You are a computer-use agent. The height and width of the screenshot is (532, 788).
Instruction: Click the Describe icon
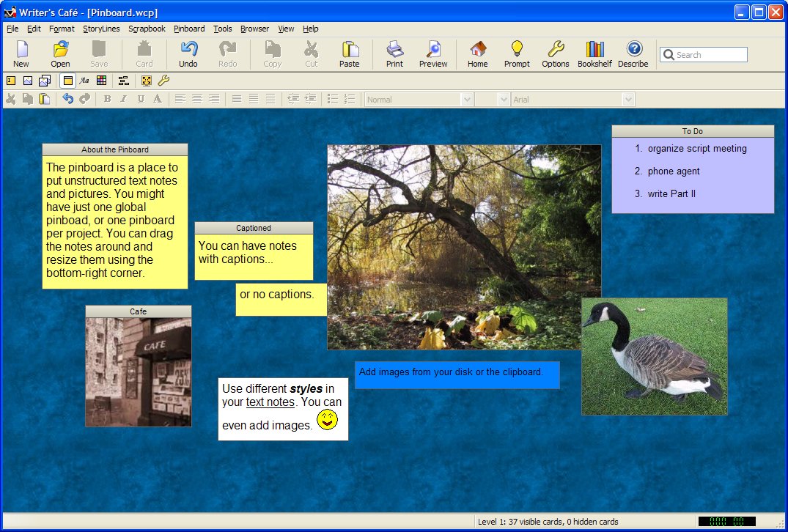pos(633,53)
